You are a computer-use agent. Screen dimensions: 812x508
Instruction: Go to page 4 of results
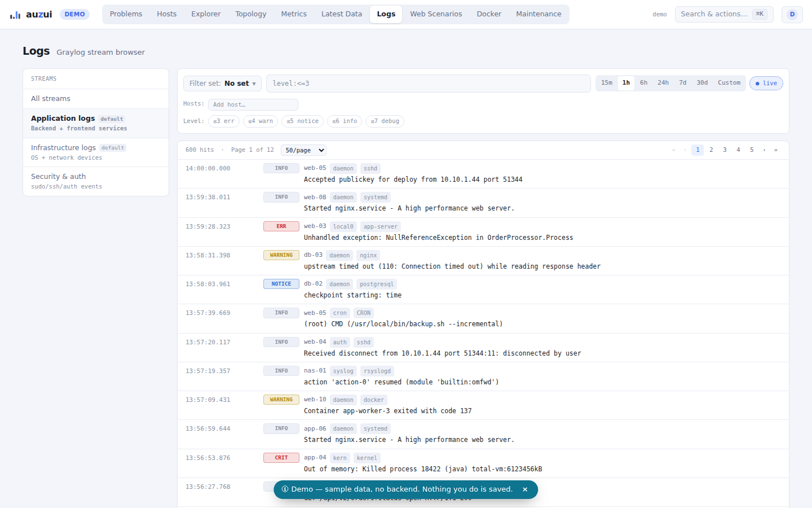[x=738, y=150]
